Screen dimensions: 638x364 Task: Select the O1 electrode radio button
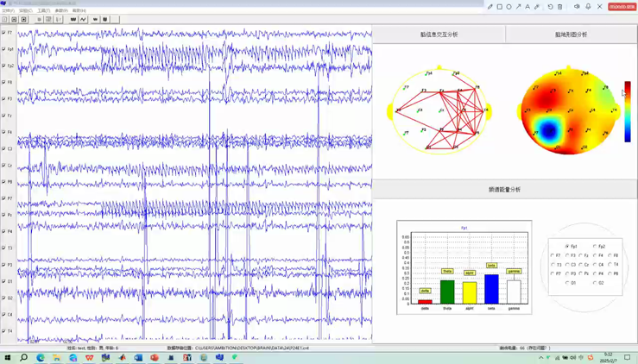pyautogui.click(x=567, y=283)
